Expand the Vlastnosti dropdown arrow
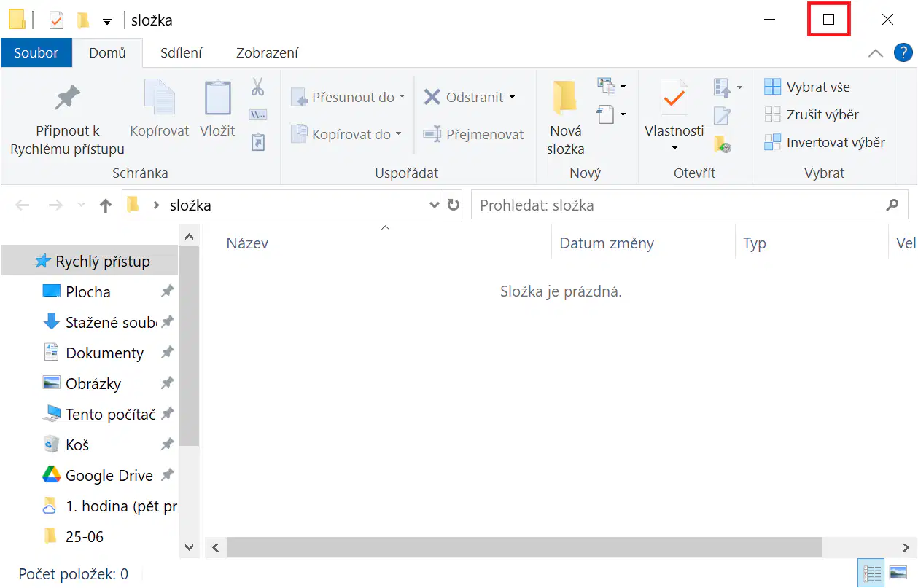The image size is (918, 588). coord(674,149)
